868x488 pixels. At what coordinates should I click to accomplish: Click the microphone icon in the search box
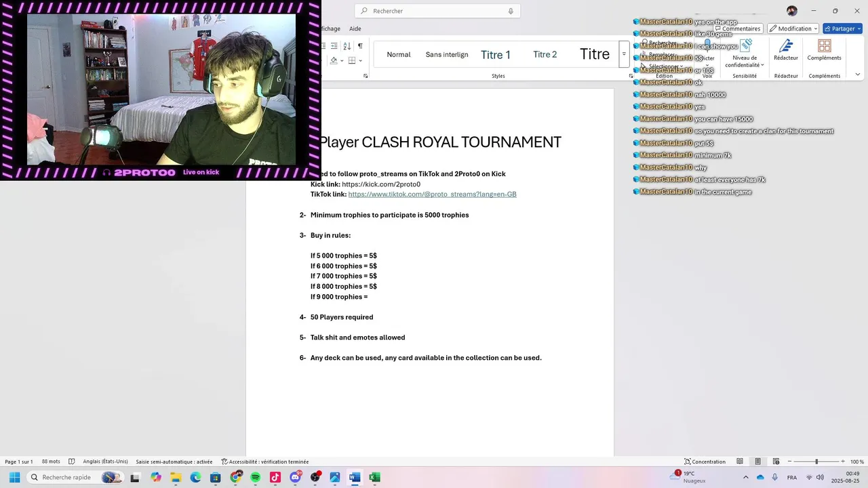[x=511, y=11]
